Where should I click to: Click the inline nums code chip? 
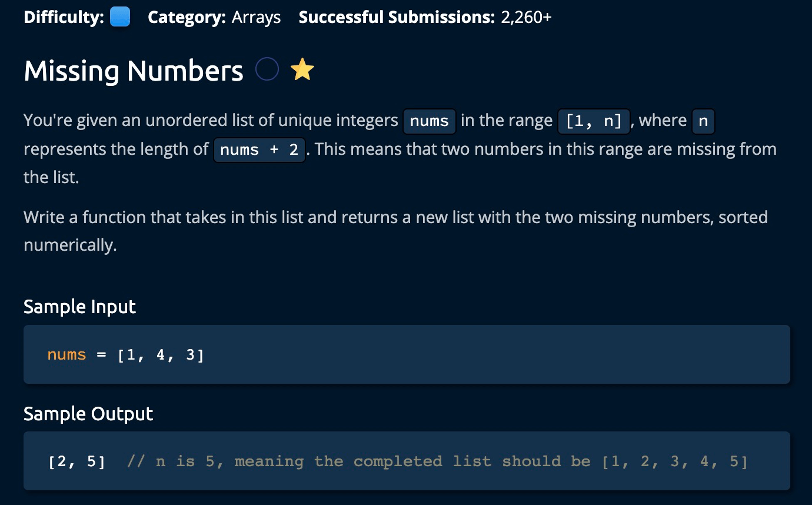[429, 121]
